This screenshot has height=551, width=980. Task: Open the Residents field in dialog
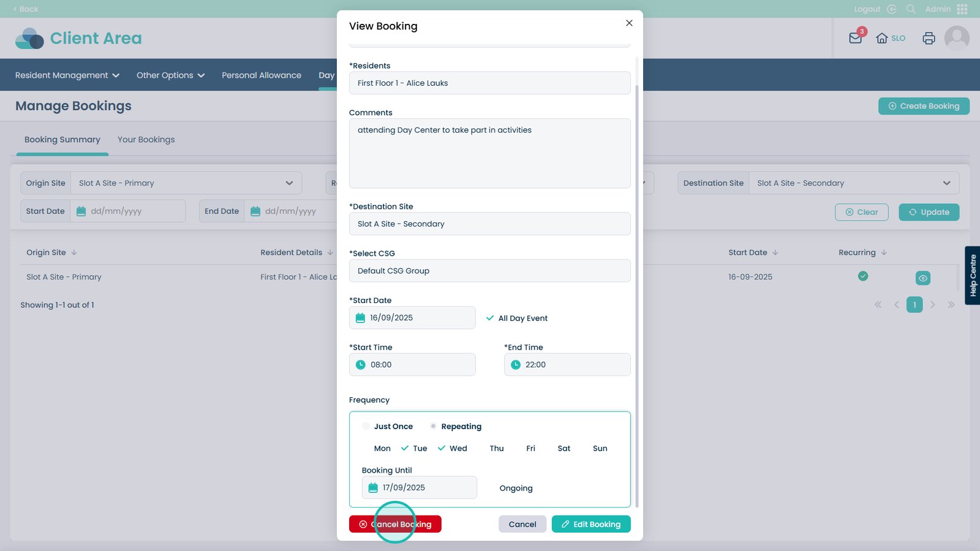(489, 83)
